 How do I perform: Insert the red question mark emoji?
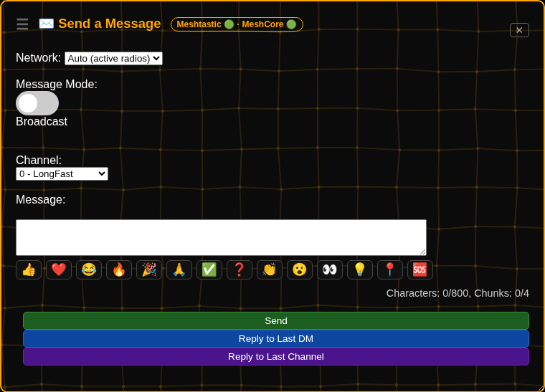240,269
